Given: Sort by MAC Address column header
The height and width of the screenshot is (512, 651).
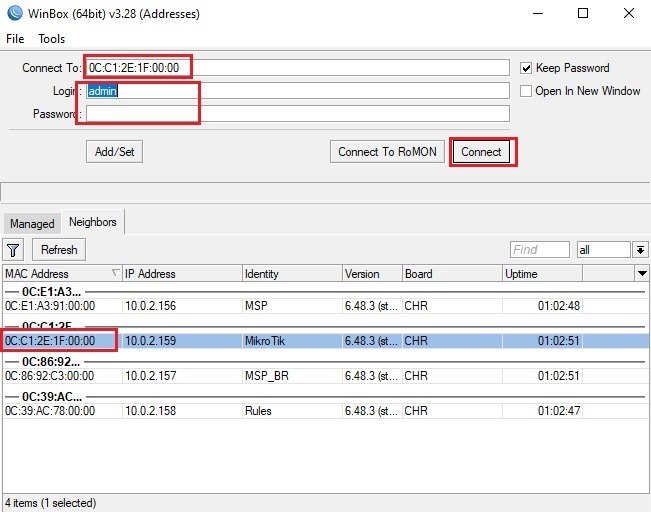Looking at the screenshot, I should tap(61, 274).
